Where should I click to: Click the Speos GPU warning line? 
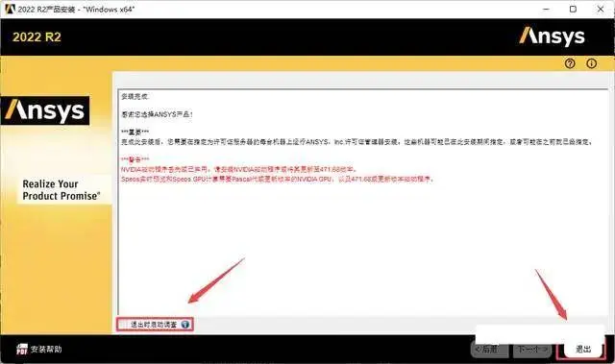tap(278, 179)
